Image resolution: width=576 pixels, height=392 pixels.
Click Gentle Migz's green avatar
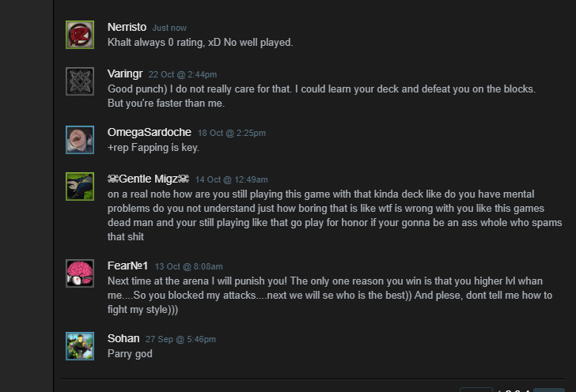tap(80, 187)
